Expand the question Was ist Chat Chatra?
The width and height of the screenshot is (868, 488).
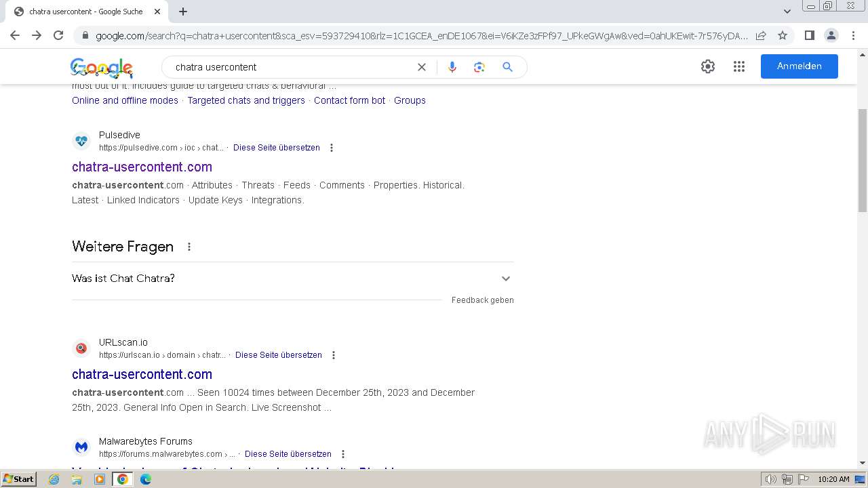[293, 279]
